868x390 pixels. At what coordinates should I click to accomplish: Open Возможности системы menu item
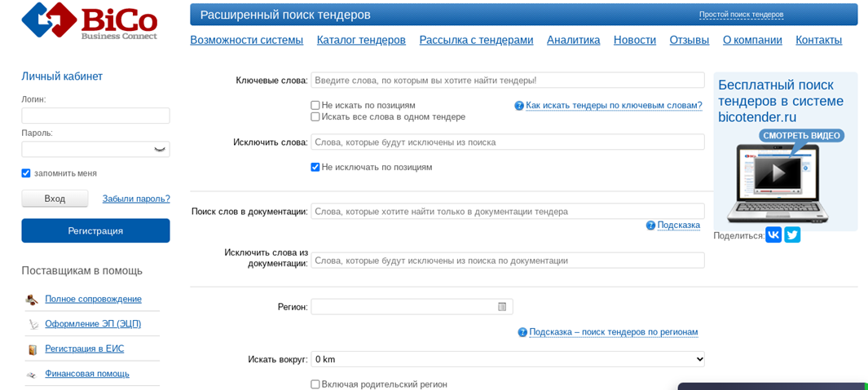[247, 41]
